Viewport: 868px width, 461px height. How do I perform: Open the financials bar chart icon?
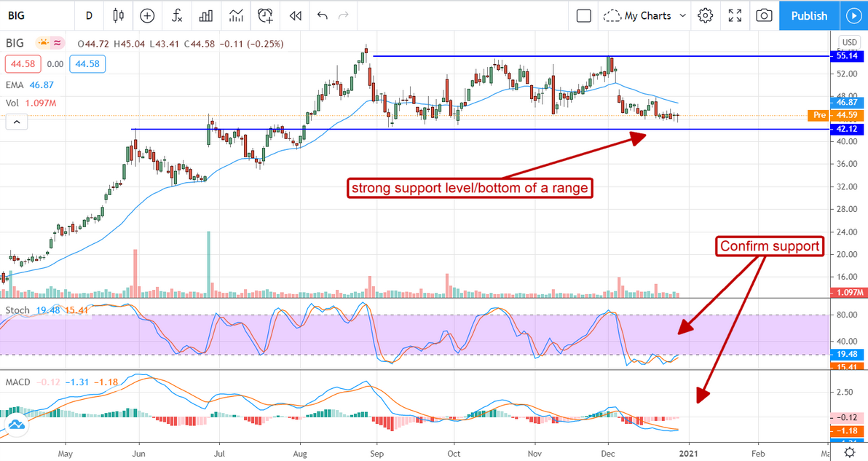pyautogui.click(x=206, y=15)
